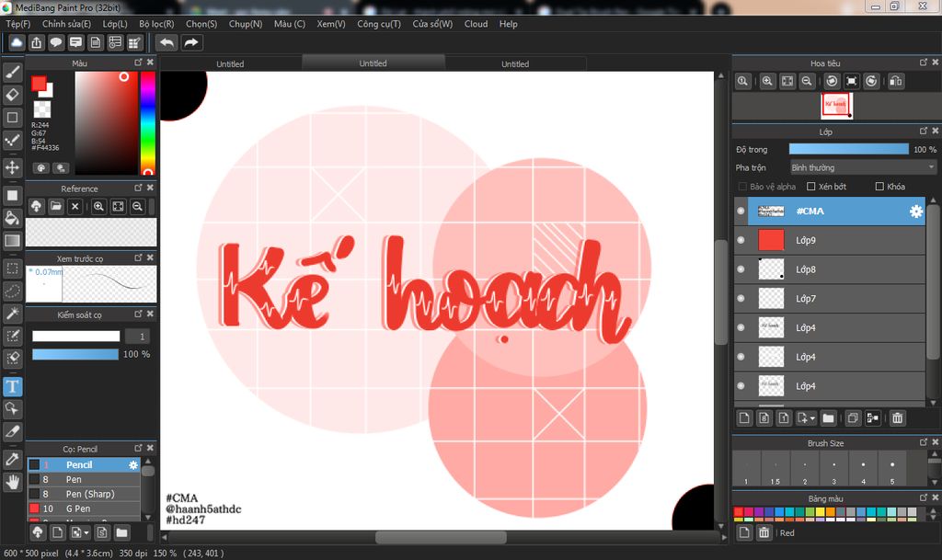
Task: Select the Gradient tool
Action: click(12, 240)
